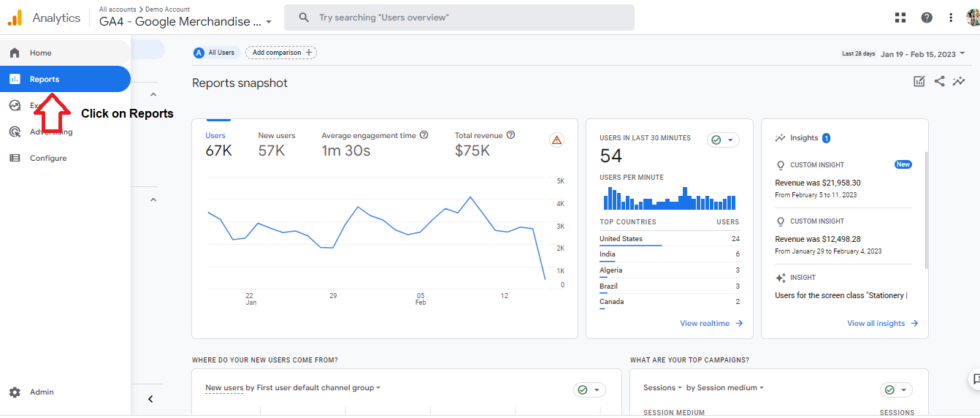Click the help question mark icon
Viewport: 980px width, 418px height.
pos(927,18)
